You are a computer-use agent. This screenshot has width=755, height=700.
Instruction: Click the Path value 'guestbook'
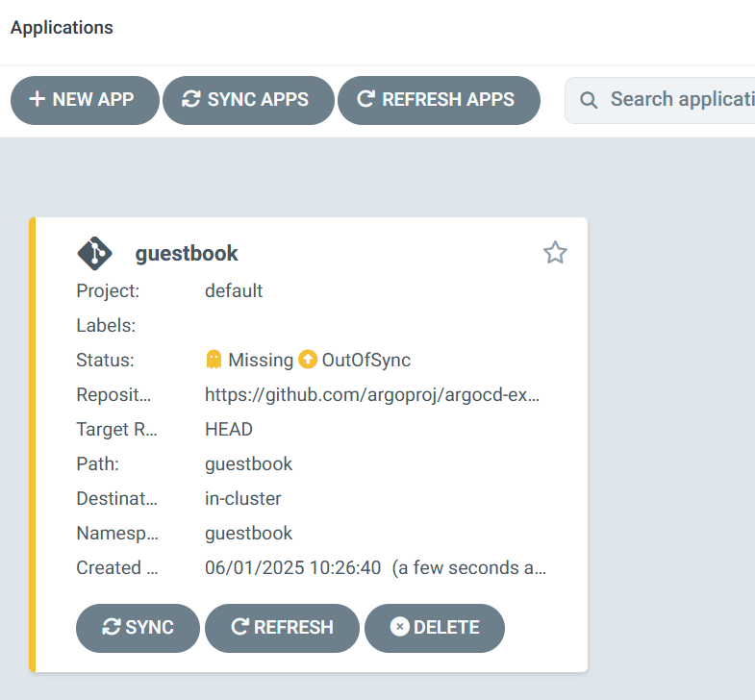[248, 464]
